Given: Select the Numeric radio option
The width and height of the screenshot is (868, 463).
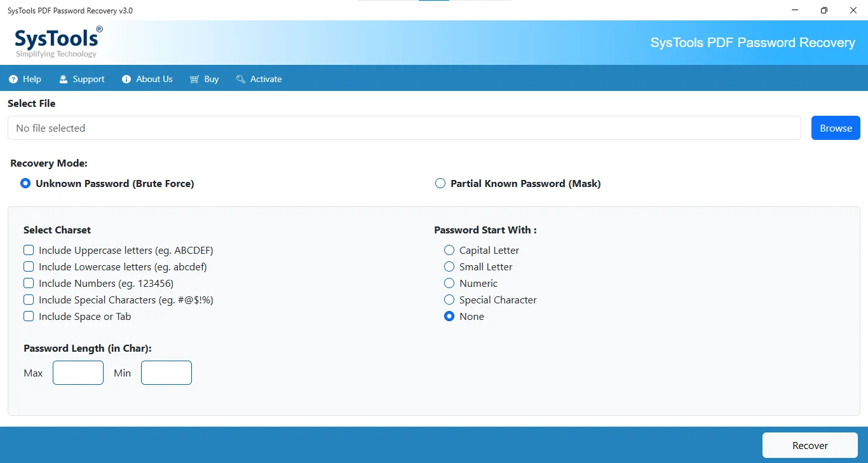Looking at the screenshot, I should click(x=449, y=283).
